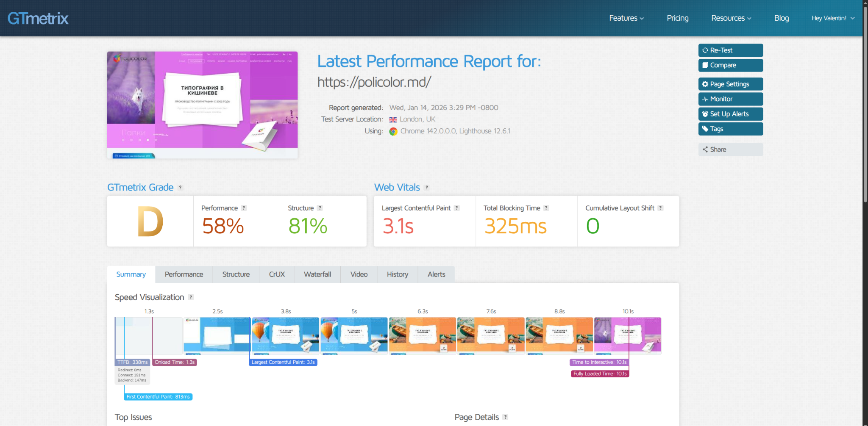Set Up Alerts via alarm icon
The width and height of the screenshot is (868, 426).
point(730,114)
